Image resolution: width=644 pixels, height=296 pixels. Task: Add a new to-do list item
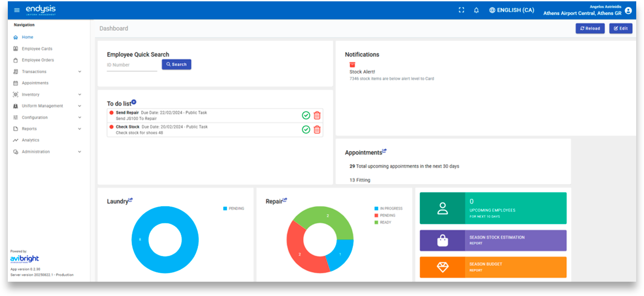tap(134, 102)
